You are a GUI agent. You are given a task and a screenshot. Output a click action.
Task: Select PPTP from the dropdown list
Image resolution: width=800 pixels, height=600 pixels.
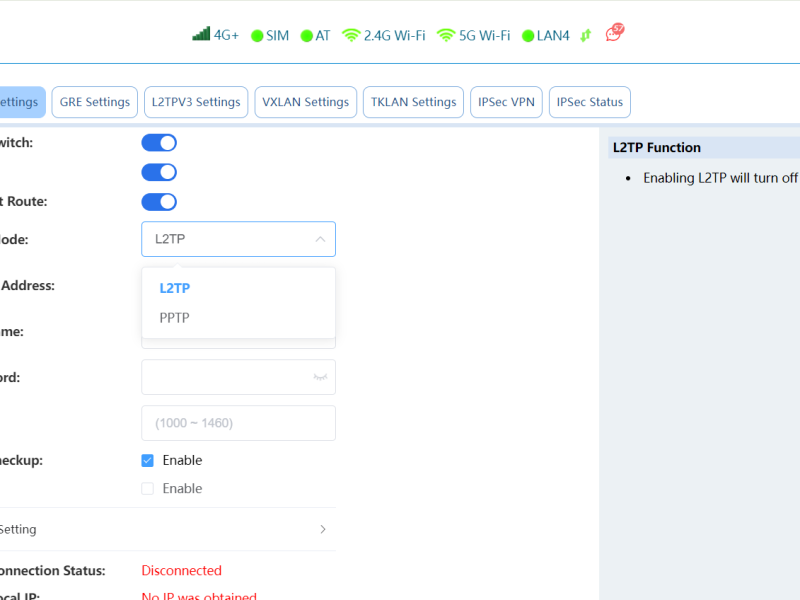(175, 318)
